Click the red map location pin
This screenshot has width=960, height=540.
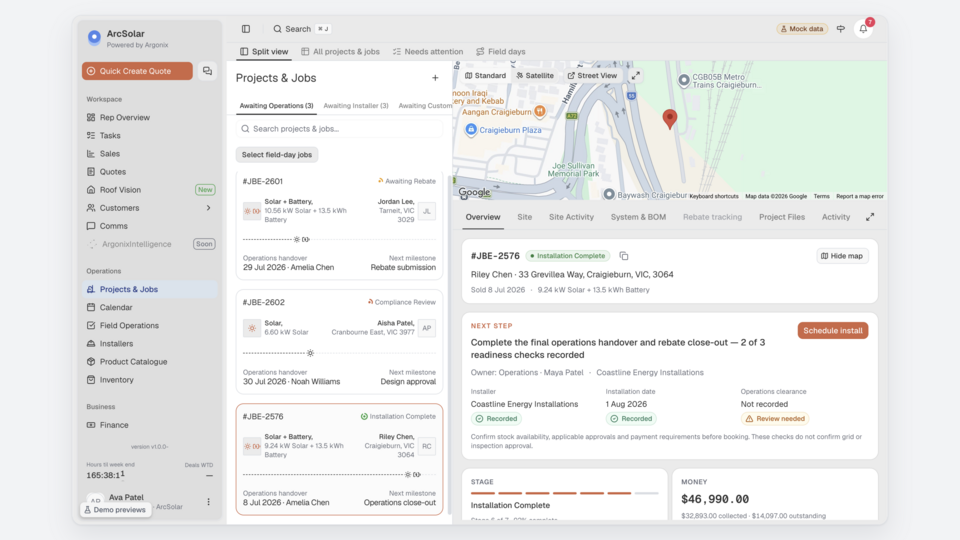click(x=670, y=119)
